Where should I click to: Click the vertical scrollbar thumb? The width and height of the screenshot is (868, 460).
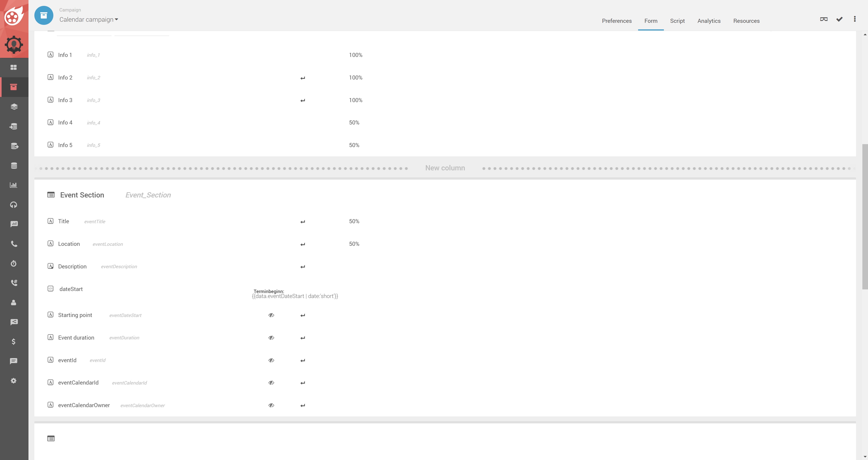coord(865,216)
